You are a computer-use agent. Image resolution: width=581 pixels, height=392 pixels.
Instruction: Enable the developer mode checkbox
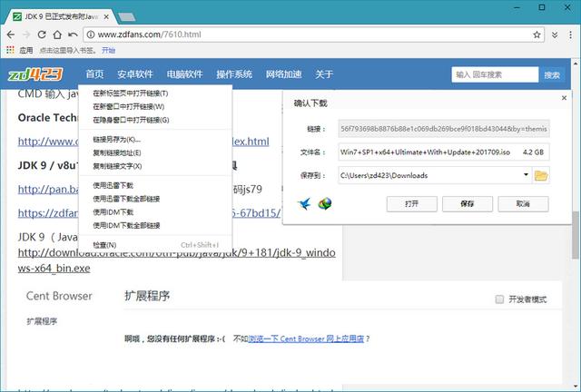click(x=499, y=299)
